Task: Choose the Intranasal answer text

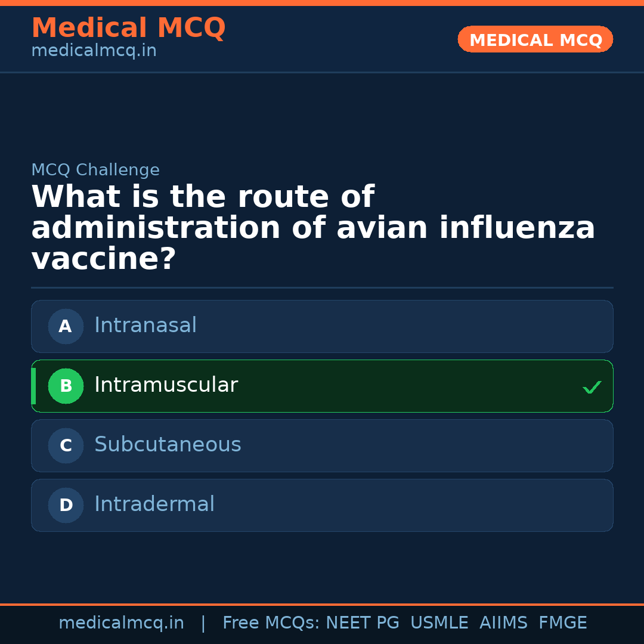Action: 145,326
